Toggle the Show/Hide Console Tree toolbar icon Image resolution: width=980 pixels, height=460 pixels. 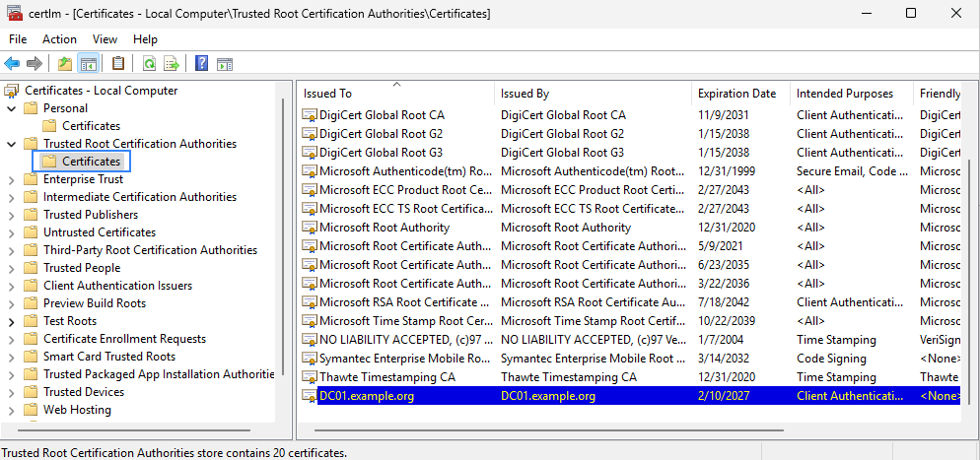click(x=88, y=63)
